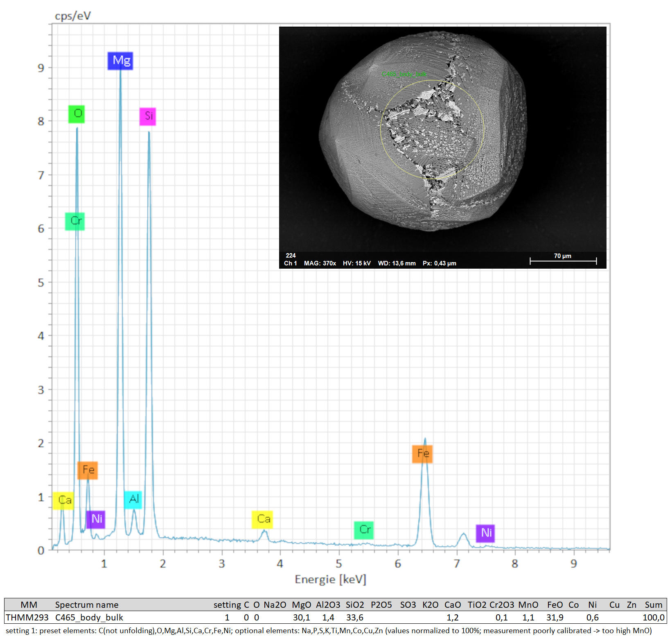The height and width of the screenshot is (643, 672).
Task: Select the THMM293 table cell
Action: tap(27, 617)
